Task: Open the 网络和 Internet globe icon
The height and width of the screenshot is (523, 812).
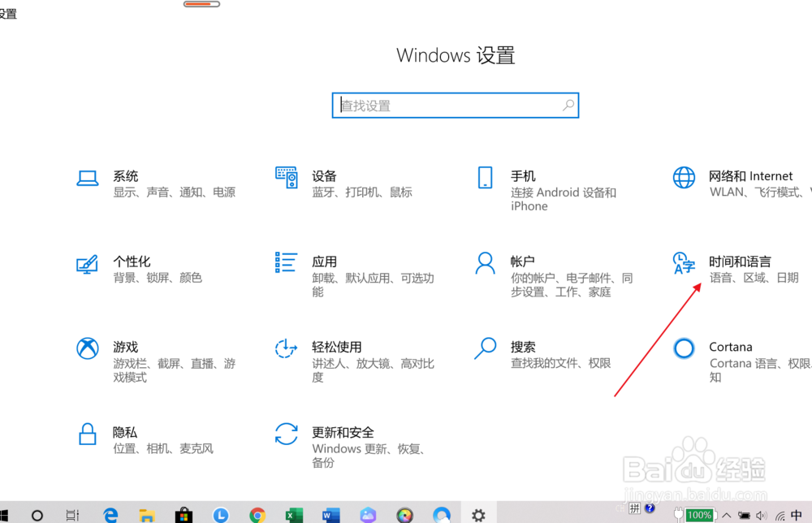Action: (684, 178)
